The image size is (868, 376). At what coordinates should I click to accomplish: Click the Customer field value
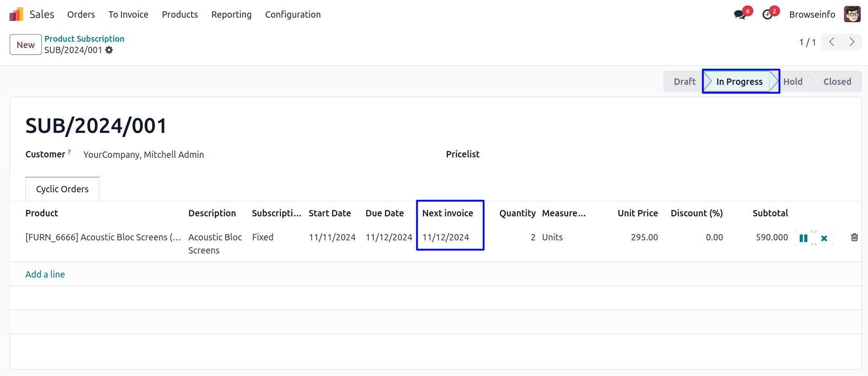[144, 155]
